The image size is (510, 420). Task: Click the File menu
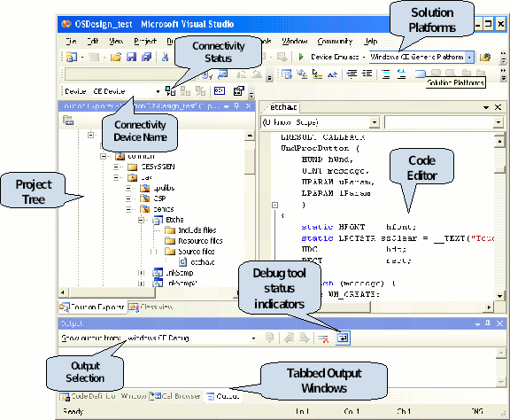point(71,42)
